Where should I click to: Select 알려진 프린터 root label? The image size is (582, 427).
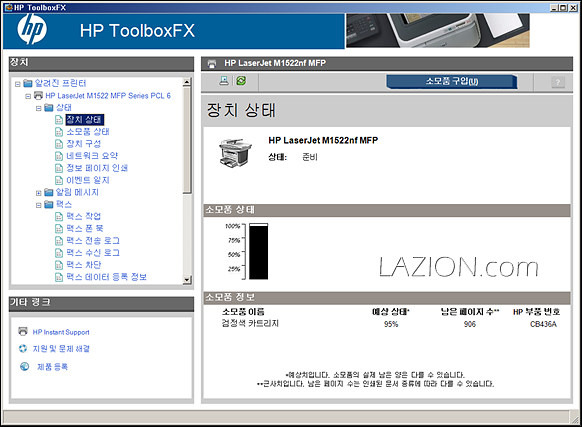point(60,83)
